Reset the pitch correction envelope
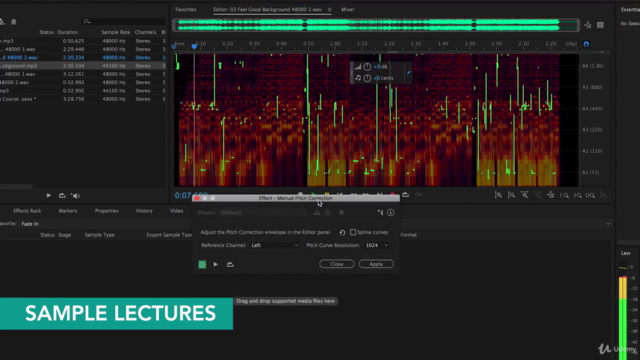 click(342, 233)
